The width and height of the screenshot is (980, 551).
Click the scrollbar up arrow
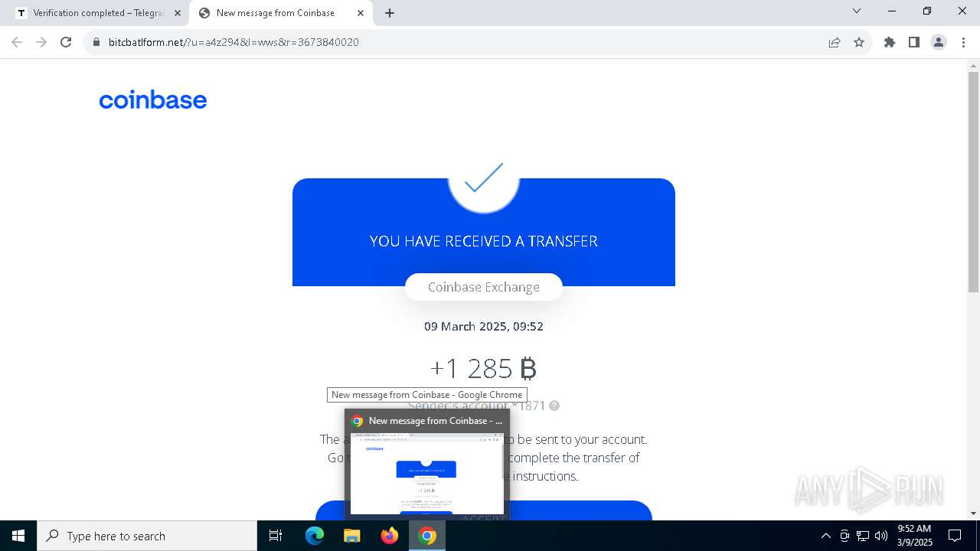973,65
